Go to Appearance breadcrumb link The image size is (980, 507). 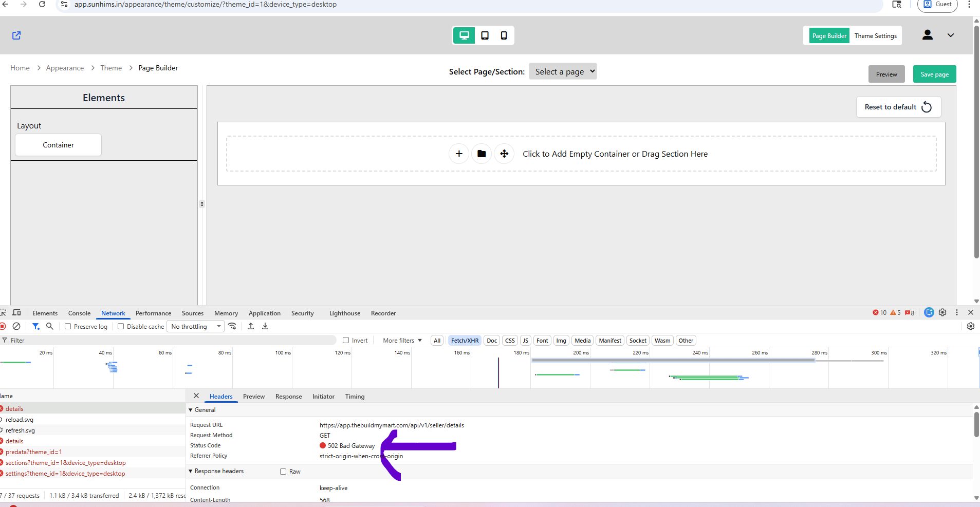tap(65, 68)
